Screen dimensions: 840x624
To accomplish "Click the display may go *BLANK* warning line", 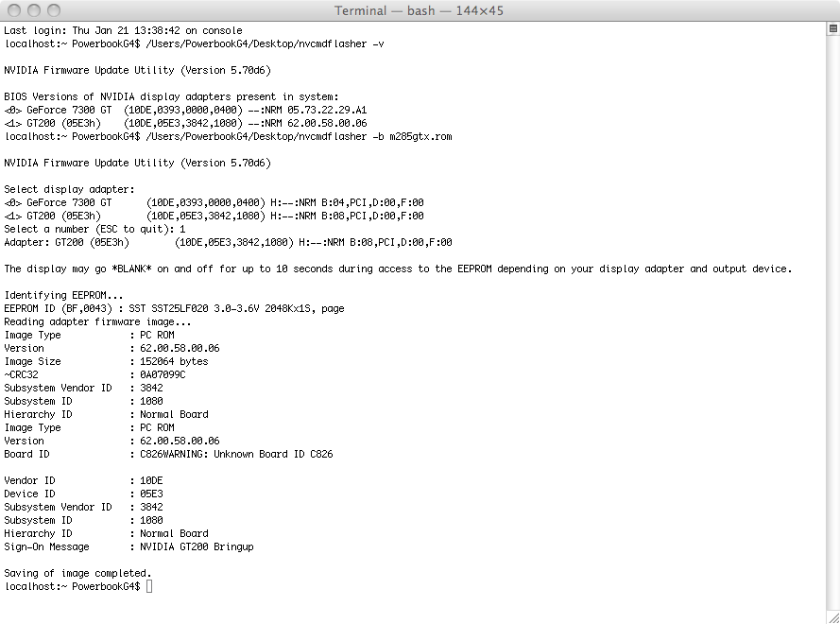I will click(x=398, y=269).
